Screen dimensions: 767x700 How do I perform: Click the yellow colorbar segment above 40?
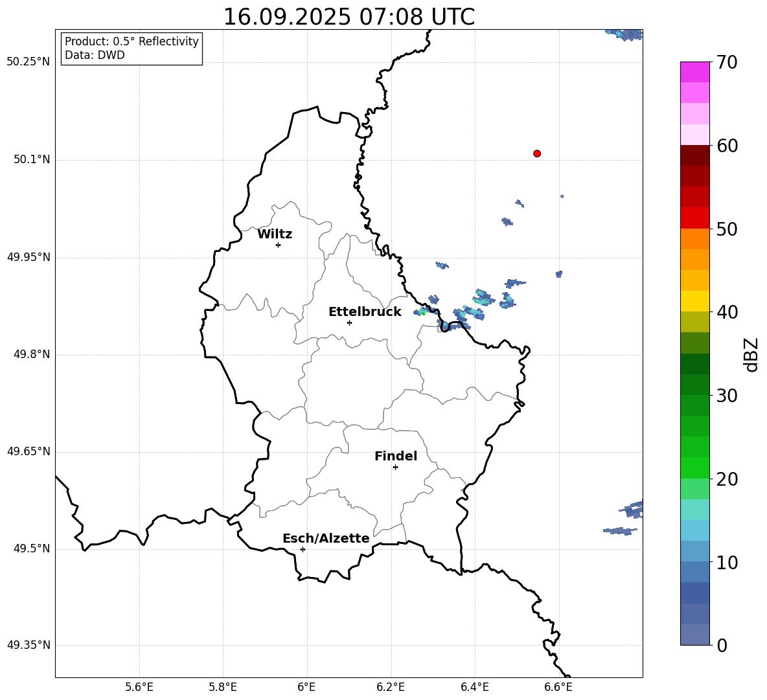click(694, 301)
